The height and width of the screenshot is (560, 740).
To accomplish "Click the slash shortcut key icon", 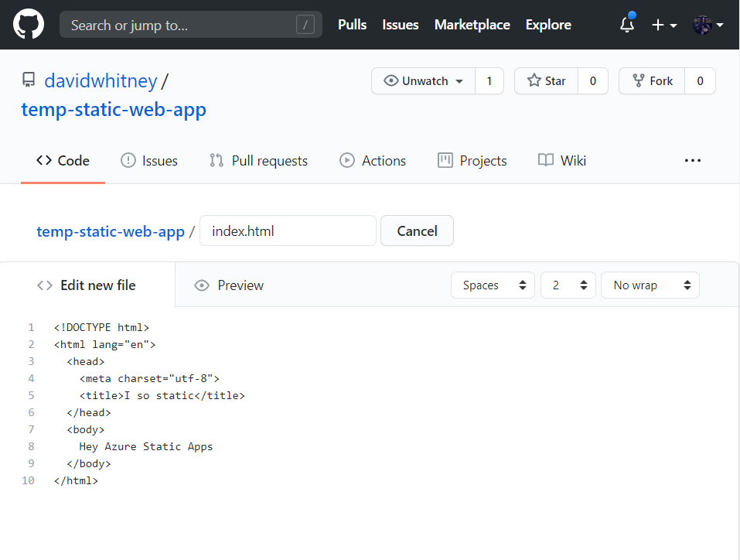I will click(x=305, y=25).
